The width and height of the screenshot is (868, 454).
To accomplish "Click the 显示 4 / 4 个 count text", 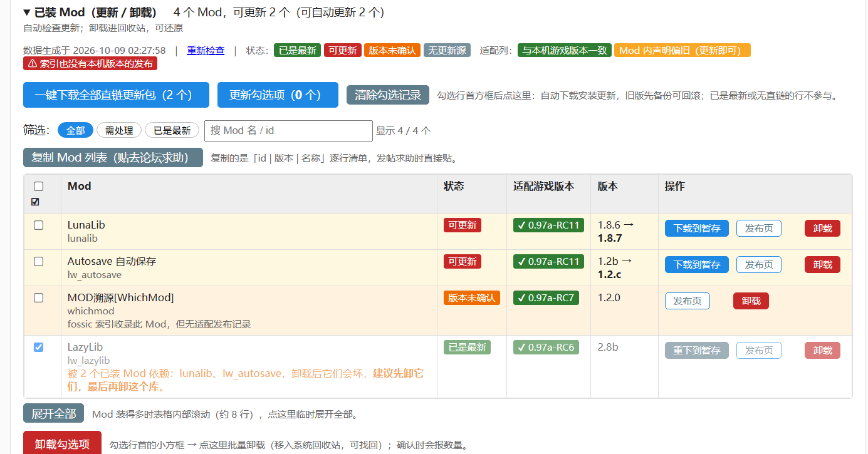I will [404, 131].
